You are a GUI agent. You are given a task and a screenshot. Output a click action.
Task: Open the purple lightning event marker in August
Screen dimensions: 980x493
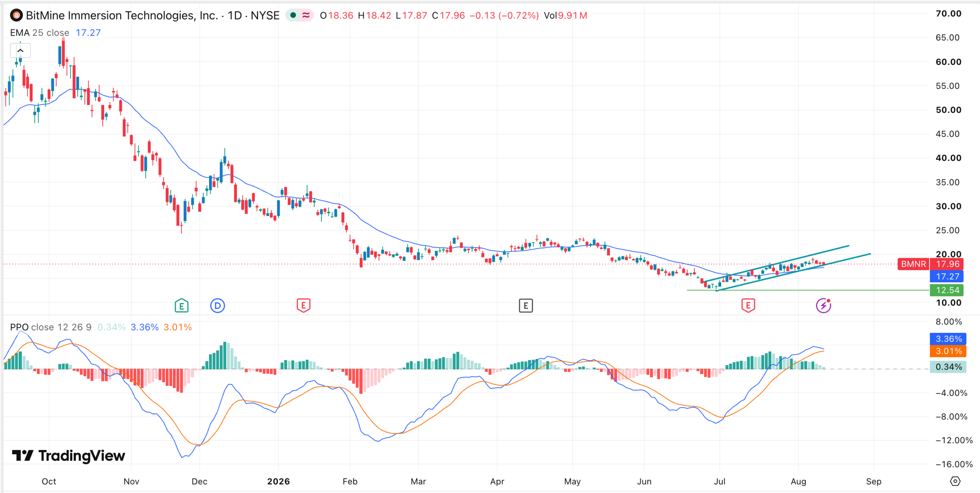pos(823,306)
